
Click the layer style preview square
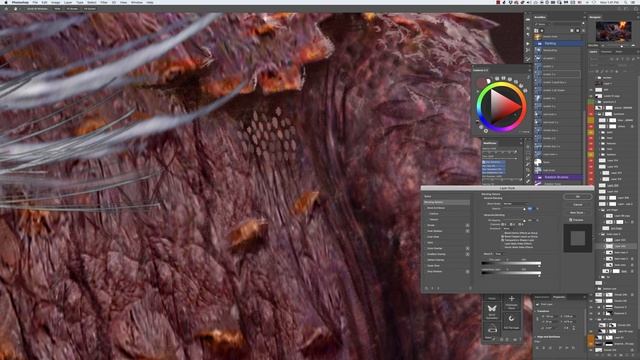pos(578,238)
